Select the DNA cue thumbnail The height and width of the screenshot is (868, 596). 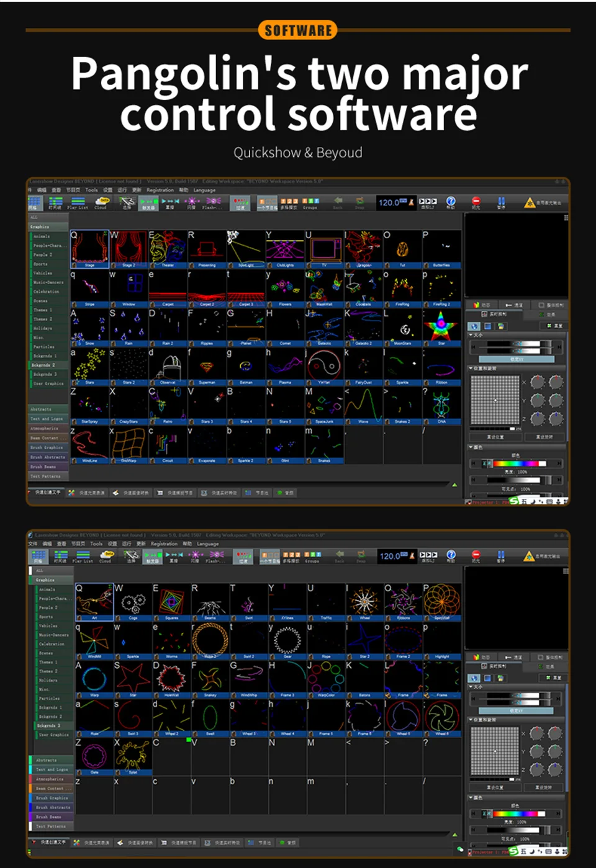441,405
